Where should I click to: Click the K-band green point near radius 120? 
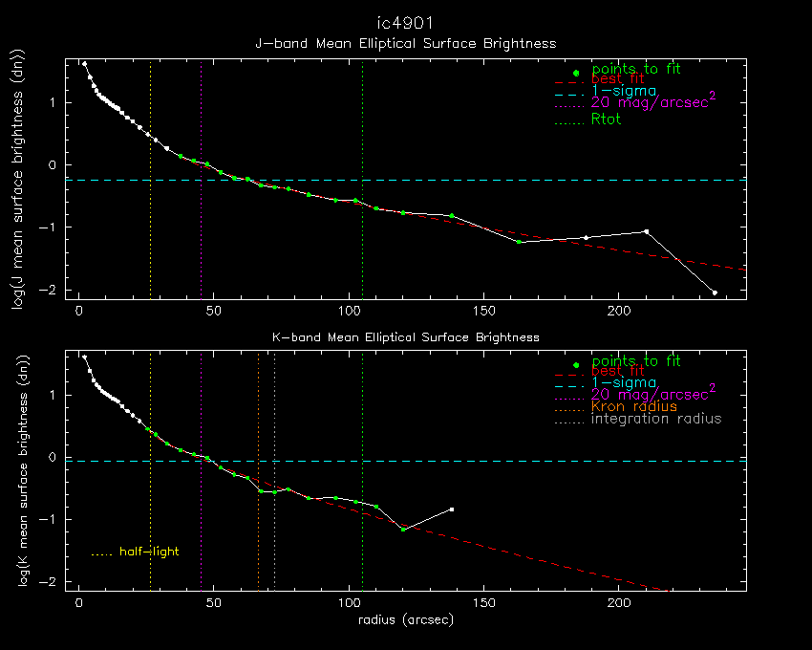(x=403, y=529)
